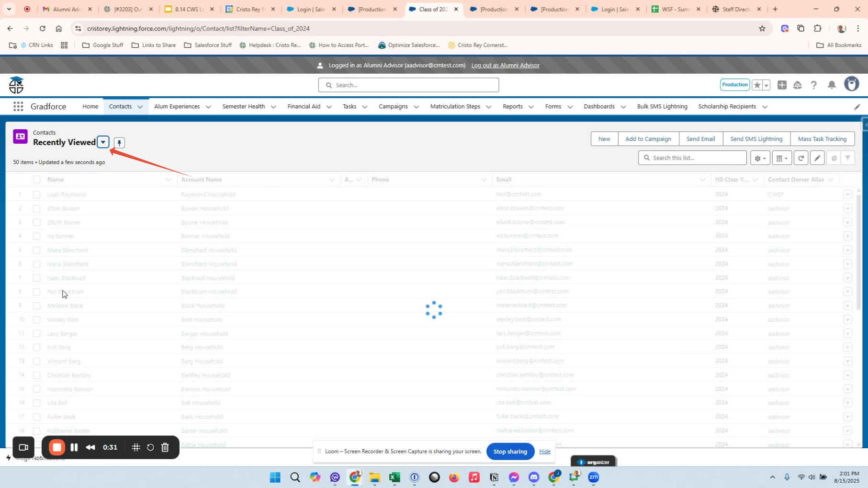868x488 pixels.
Task: Open the Reports tab
Action: [x=512, y=106]
